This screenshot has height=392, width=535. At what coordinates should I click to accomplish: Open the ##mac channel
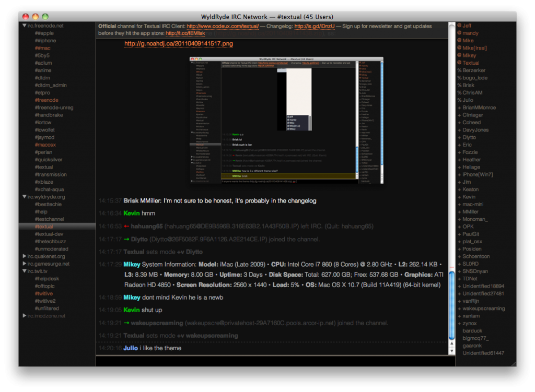click(42, 48)
